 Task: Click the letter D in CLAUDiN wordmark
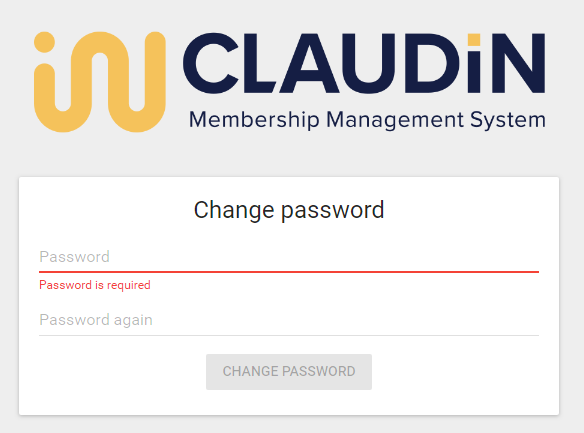coord(432,63)
